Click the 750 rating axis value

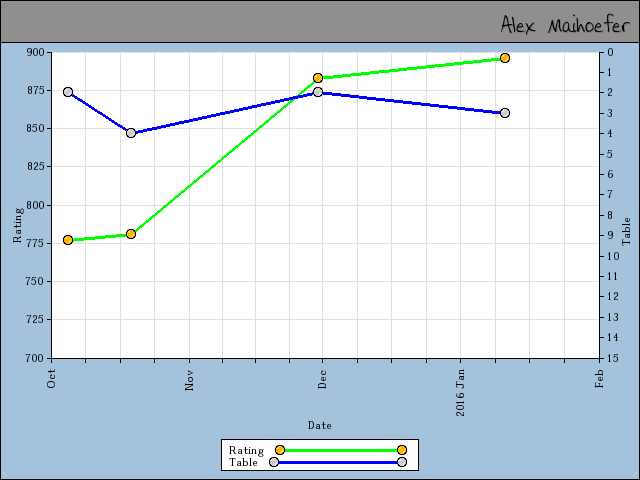pyautogui.click(x=35, y=282)
